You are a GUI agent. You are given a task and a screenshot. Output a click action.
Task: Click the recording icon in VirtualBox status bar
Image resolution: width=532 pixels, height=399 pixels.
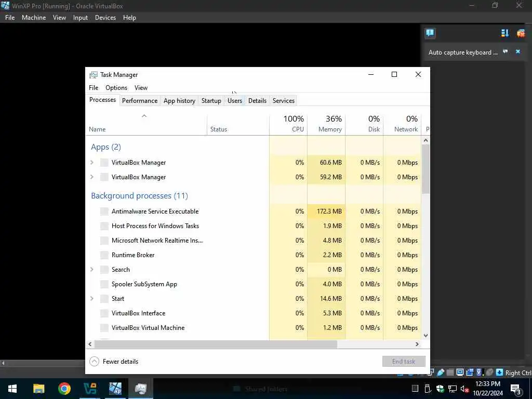(470, 372)
